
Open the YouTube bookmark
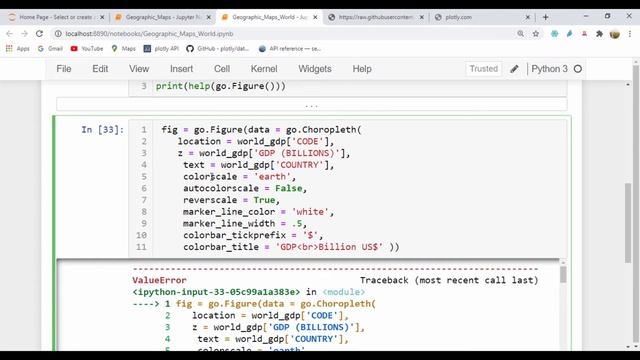click(x=87, y=49)
